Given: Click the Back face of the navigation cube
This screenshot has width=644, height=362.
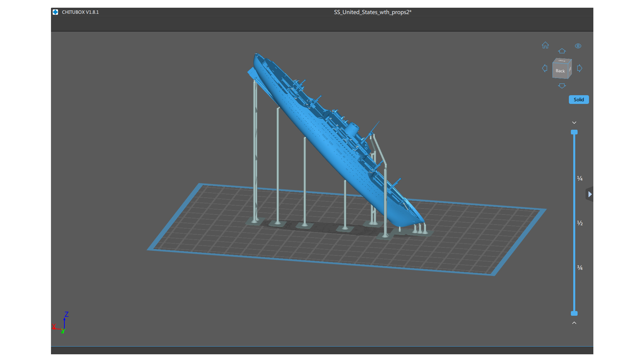Looking at the screenshot, I should [560, 71].
